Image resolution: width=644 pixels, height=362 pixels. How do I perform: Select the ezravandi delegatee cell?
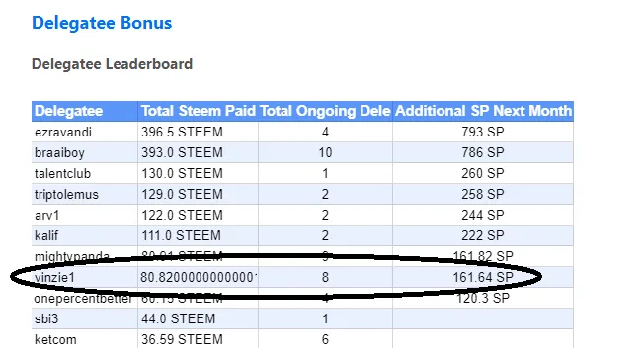(85, 132)
